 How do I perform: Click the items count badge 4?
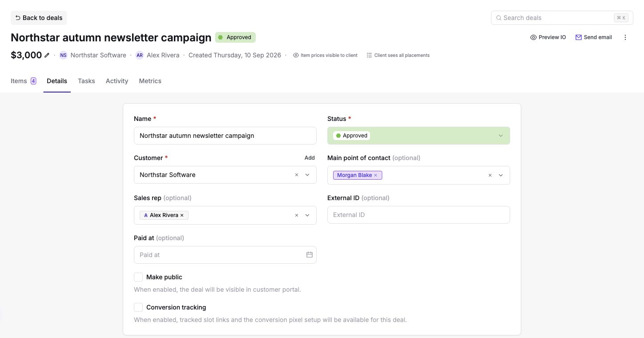[x=33, y=81]
